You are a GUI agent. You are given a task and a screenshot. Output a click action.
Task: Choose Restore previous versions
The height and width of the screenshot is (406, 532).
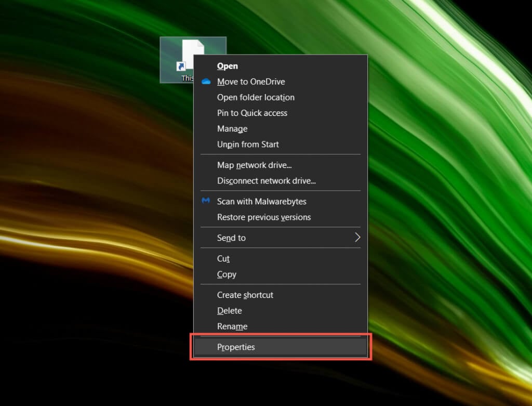263,217
